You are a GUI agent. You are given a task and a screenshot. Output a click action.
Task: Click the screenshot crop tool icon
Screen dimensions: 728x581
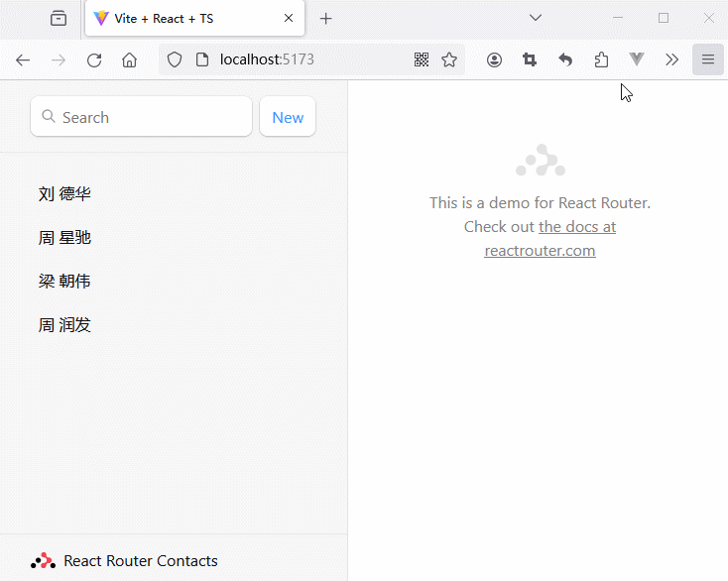pos(530,59)
